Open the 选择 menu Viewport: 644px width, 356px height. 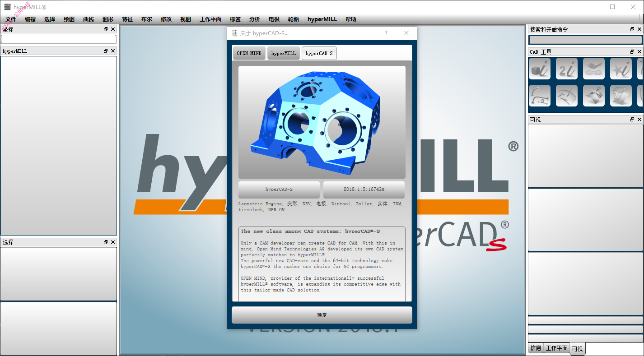click(50, 19)
